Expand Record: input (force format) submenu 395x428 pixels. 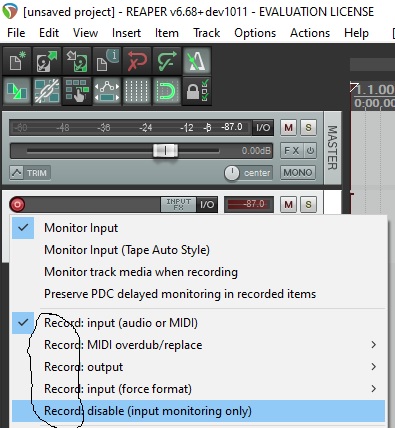[198, 389]
